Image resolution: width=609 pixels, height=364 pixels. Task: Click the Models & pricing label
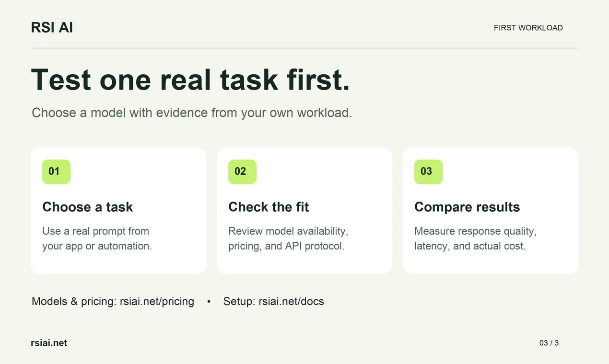pyautogui.click(x=74, y=302)
